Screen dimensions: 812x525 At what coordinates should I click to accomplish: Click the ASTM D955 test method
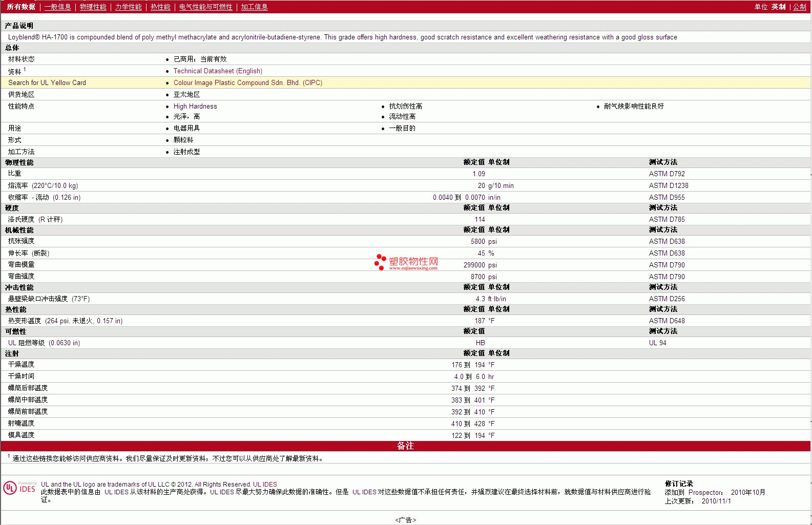(667, 198)
